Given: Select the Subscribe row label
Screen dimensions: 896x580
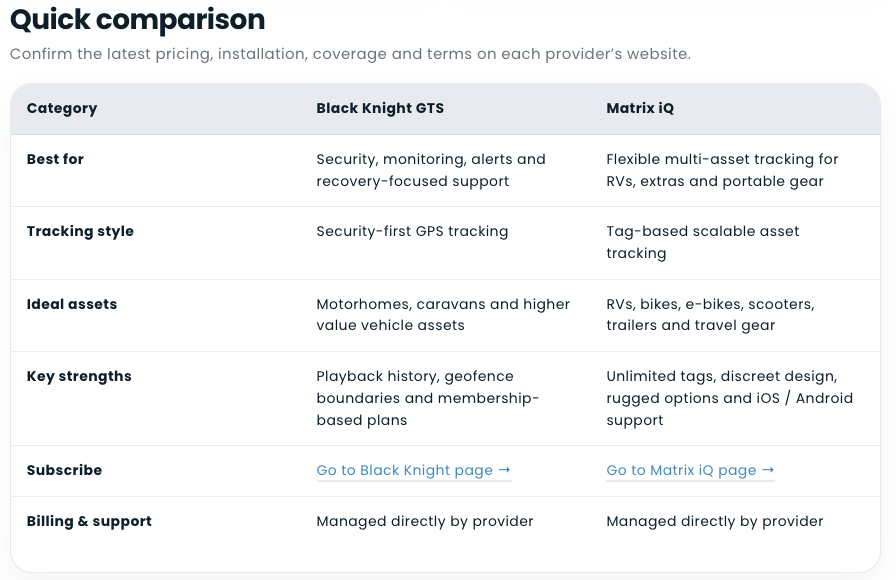Looking at the screenshot, I should point(64,470).
